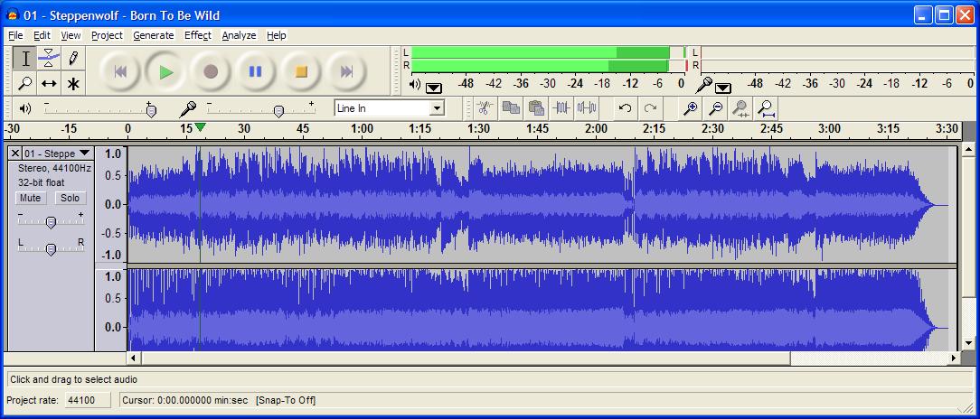Select the Selection (I-beam) tool
This screenshot has height=419, width=980.
click(x=25, y=59)
